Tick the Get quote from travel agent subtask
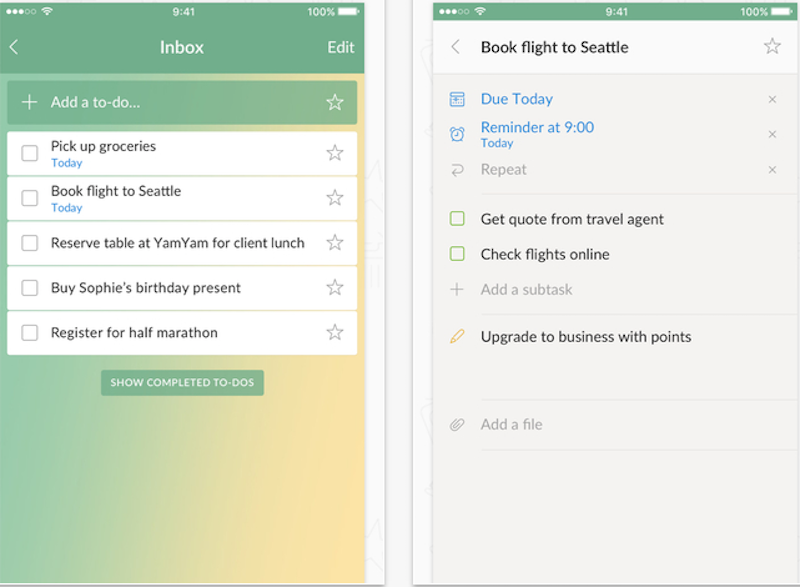 click(x=457, y=219)
